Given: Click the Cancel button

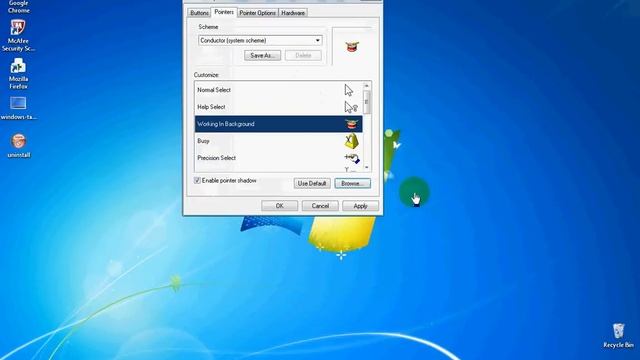Looking at the screenshot, I should tap(320, 206).
